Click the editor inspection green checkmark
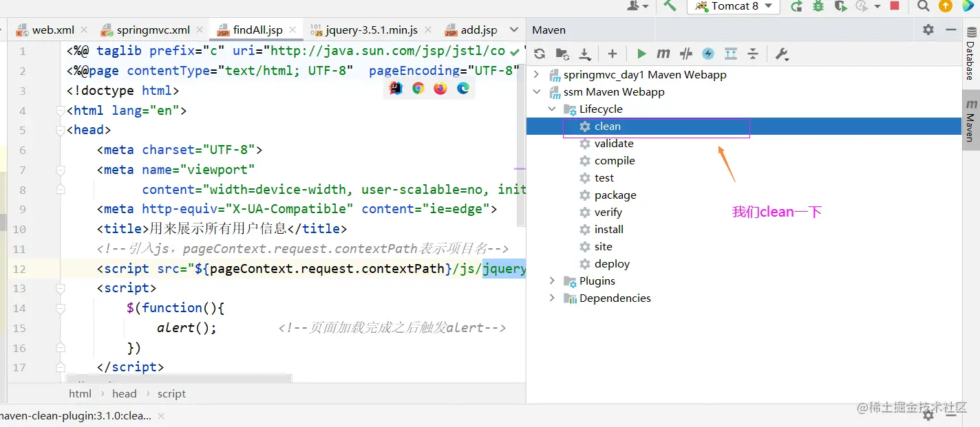Screen dimensions: 980x427 pyautogui.click(x=515, y=51)
